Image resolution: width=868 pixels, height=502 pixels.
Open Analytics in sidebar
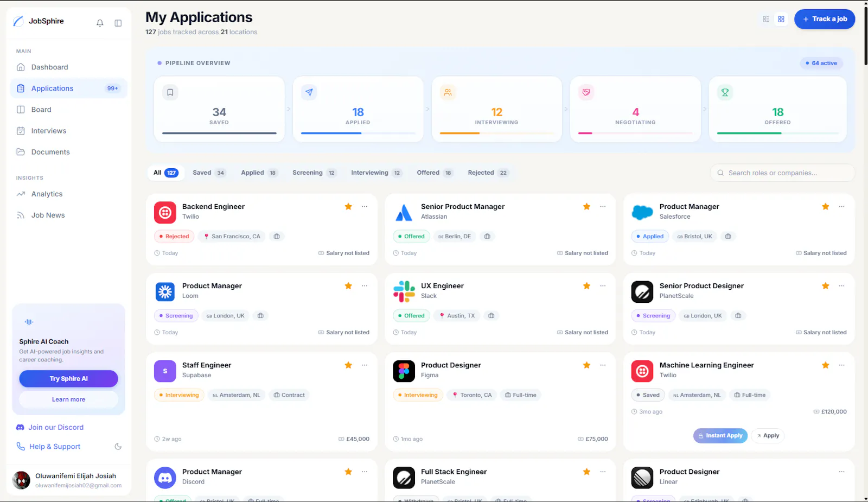pyautogui.click(x=69, y=194)
